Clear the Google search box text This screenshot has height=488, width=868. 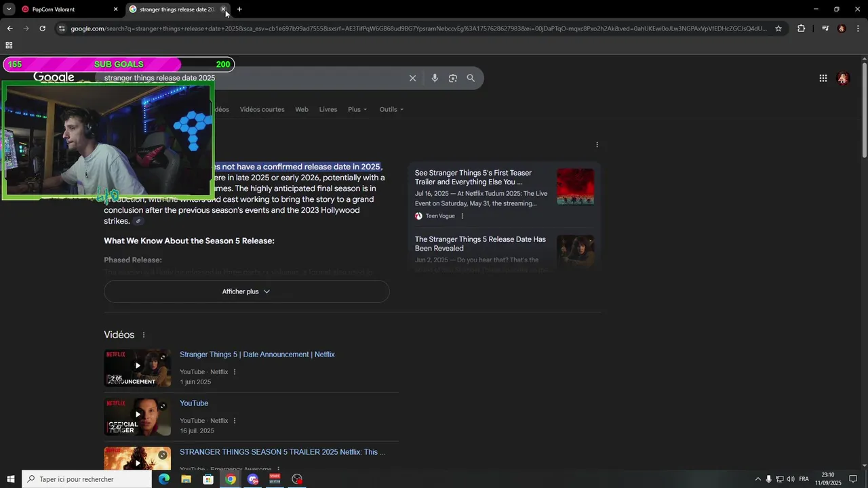point(412,78)
